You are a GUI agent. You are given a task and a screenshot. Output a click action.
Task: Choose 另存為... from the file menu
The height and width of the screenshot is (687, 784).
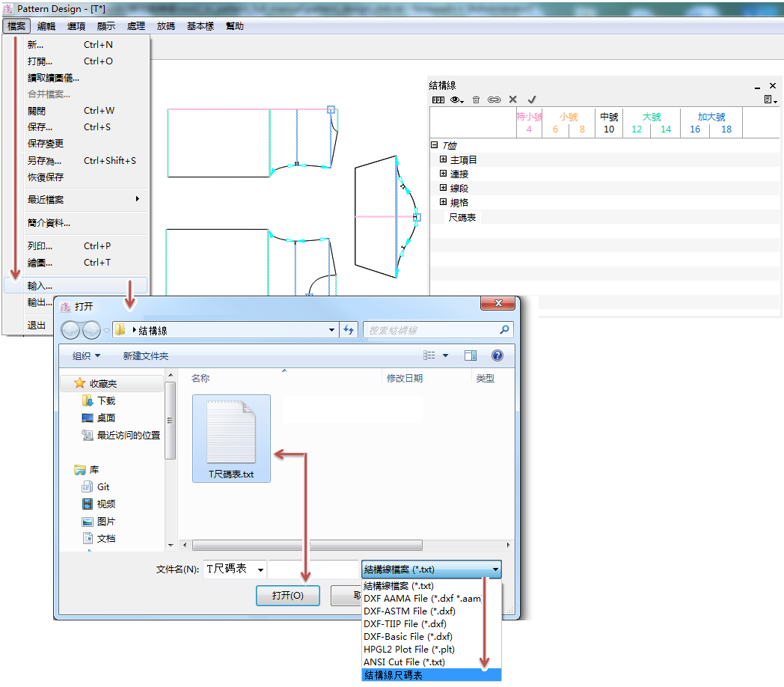coord(75,161)
